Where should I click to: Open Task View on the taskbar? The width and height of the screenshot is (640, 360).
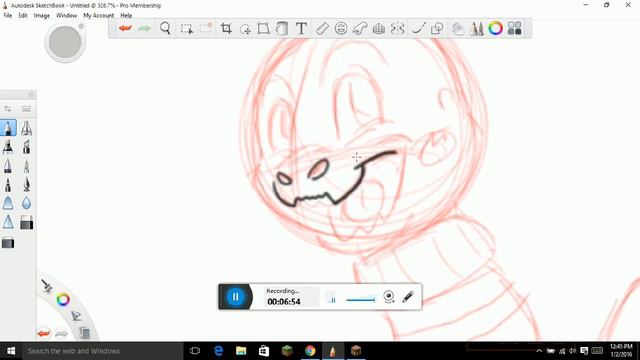tap(195, 351)
